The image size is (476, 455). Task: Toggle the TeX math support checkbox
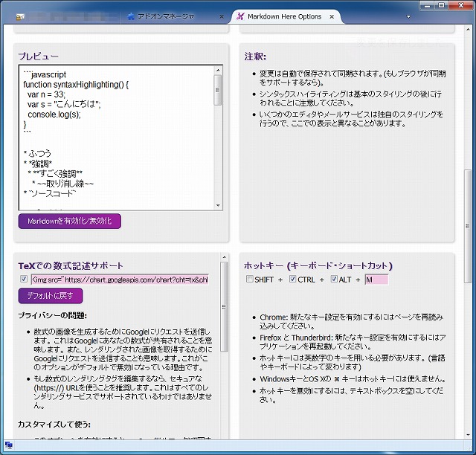tap(24, 279)
